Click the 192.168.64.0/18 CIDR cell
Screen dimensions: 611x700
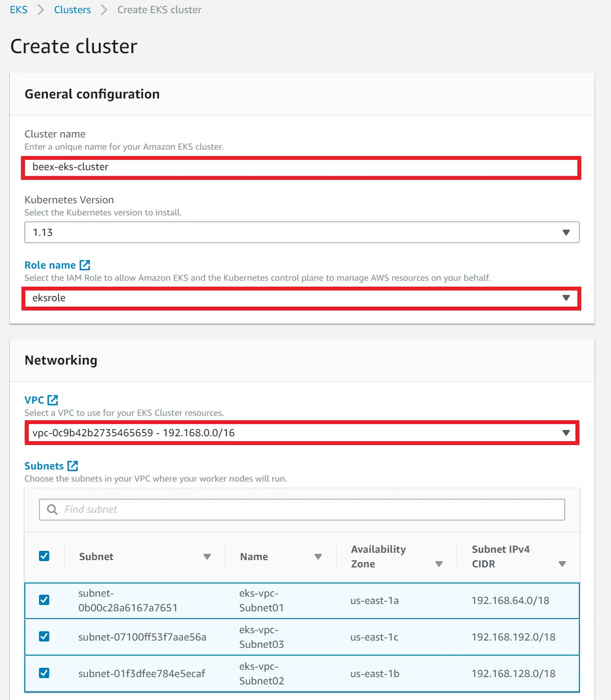click(511, 601)
